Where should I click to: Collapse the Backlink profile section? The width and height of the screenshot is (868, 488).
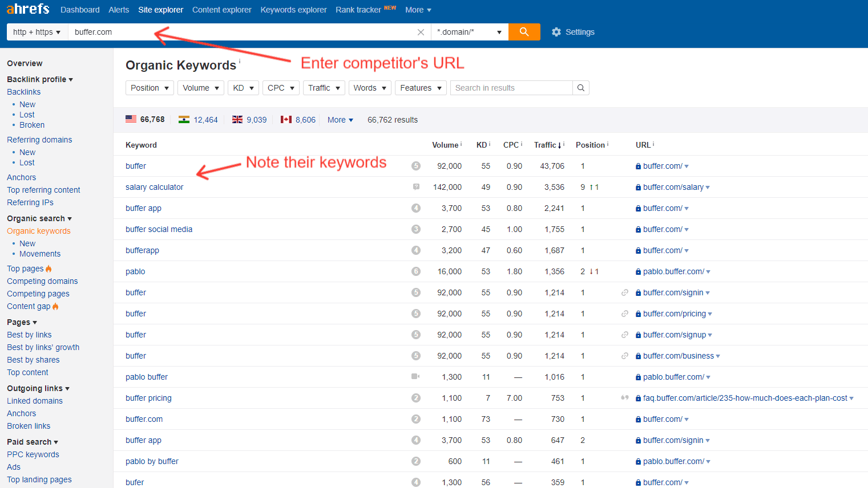tap(40, 79)
